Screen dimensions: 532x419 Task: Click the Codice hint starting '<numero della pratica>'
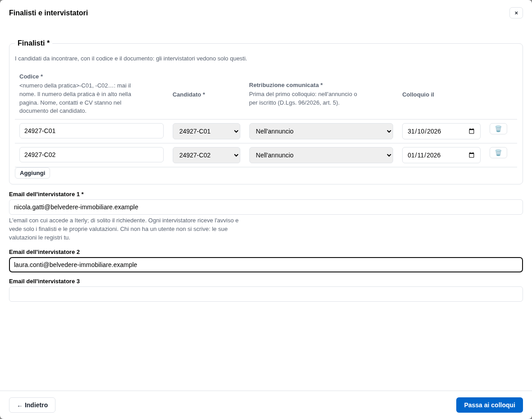point(75,98)
